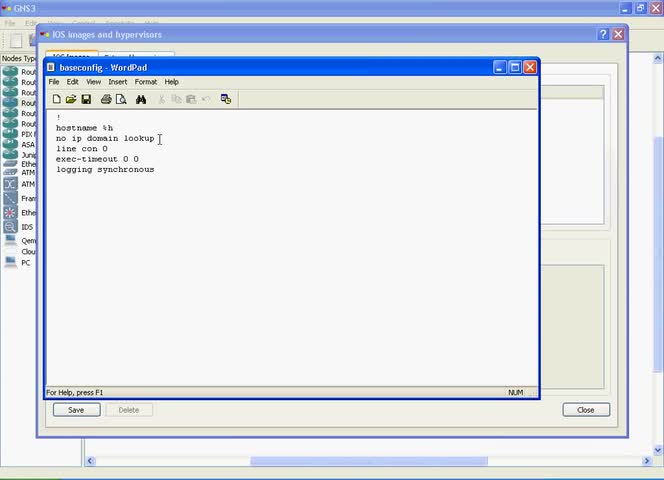
Task: Click the Find binoculars icon
Action: (x=141, y=99)
